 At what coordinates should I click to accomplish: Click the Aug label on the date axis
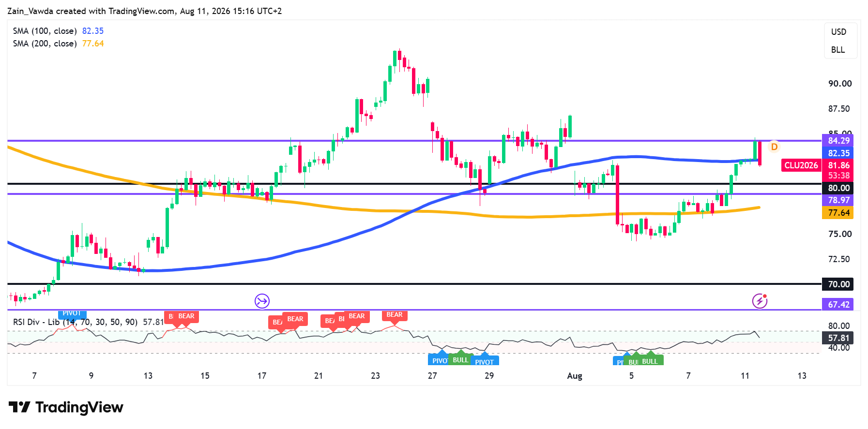[x=575, y=376]
